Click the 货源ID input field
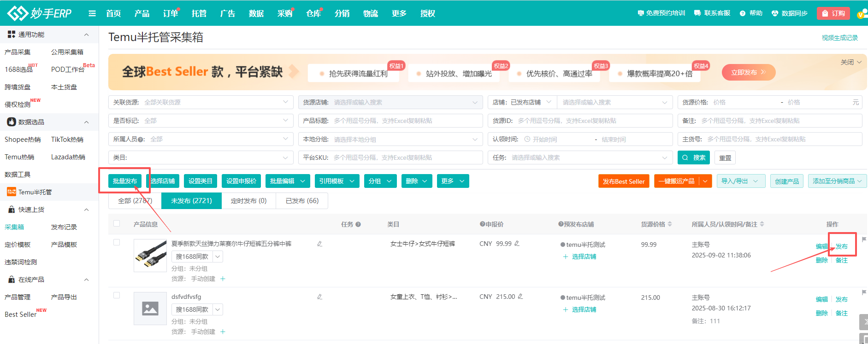This screenshot has height=344, width=868. (580, 121)
